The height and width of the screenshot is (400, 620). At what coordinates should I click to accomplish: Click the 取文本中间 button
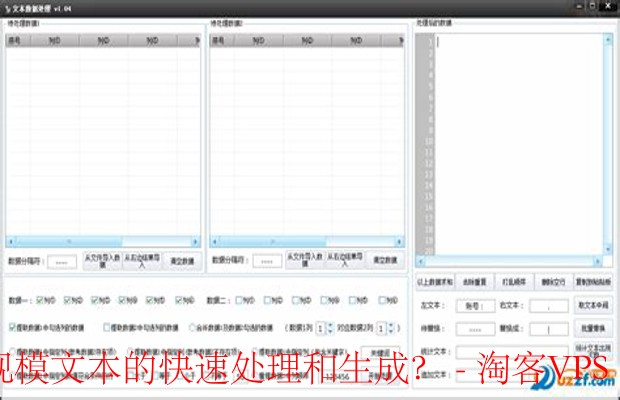coord(593,305)
